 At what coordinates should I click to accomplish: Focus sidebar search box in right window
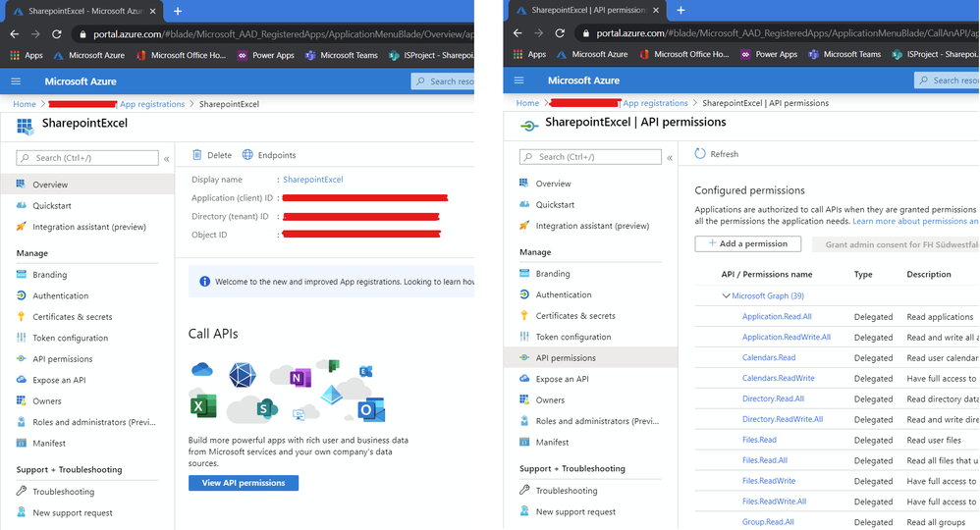tap(590, 157)
